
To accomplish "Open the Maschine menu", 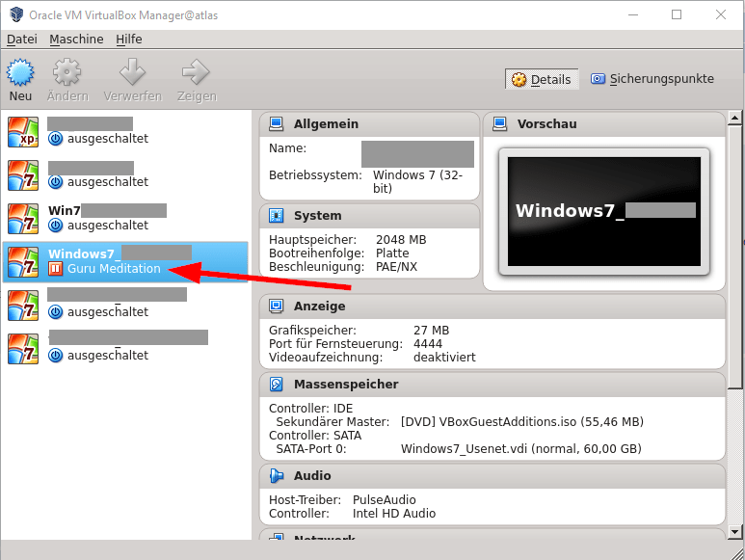I will tap(76, 39).
